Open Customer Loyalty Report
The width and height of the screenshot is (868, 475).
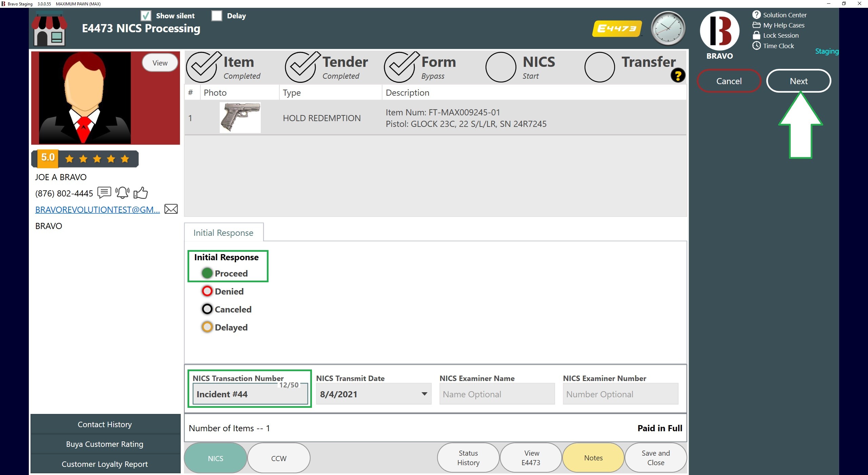coord(105,464)
